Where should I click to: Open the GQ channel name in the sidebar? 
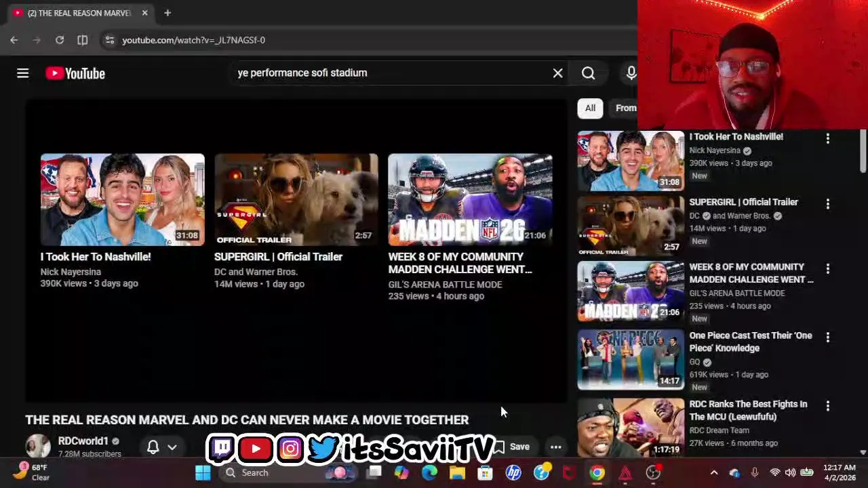click(694, 362)
